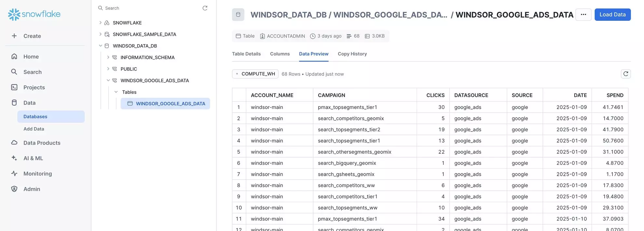Refresh the data preview results

pos(626,74)
